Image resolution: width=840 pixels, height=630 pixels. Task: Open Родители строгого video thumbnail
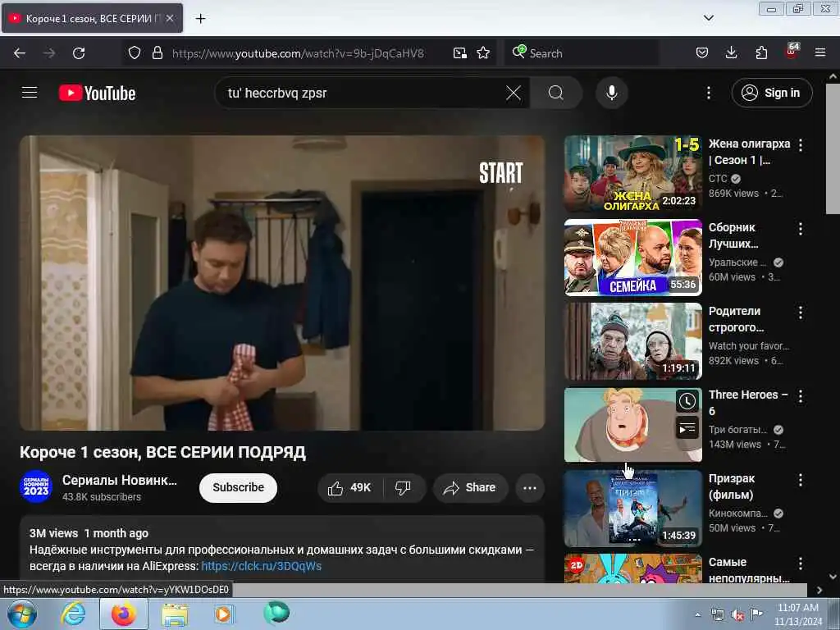click(x=632, y=341)
